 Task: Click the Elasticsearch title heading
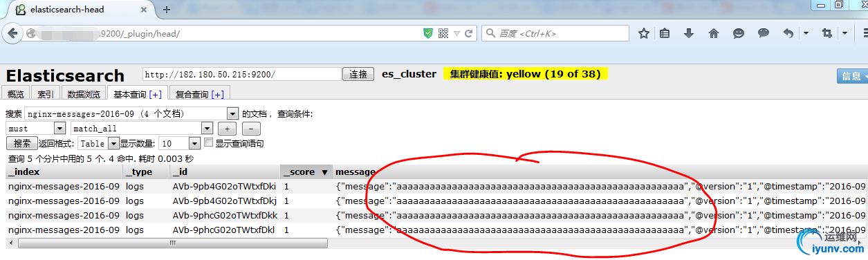[x=65, y=75]
